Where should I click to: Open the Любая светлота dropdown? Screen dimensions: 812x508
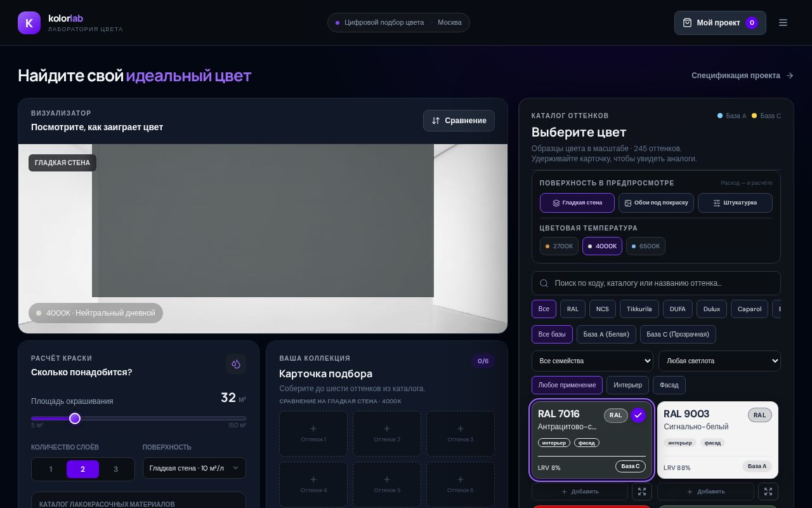point(719,361)
